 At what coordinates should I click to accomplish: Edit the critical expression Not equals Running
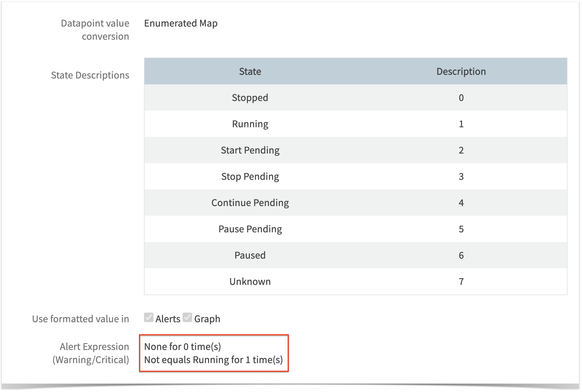tap(214, 360)
